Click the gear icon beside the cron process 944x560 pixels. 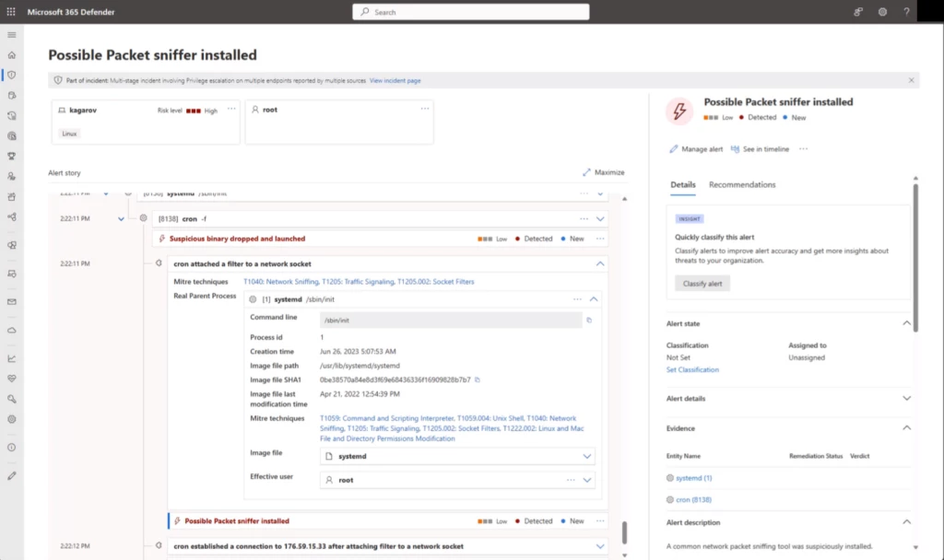pos(144,218)
